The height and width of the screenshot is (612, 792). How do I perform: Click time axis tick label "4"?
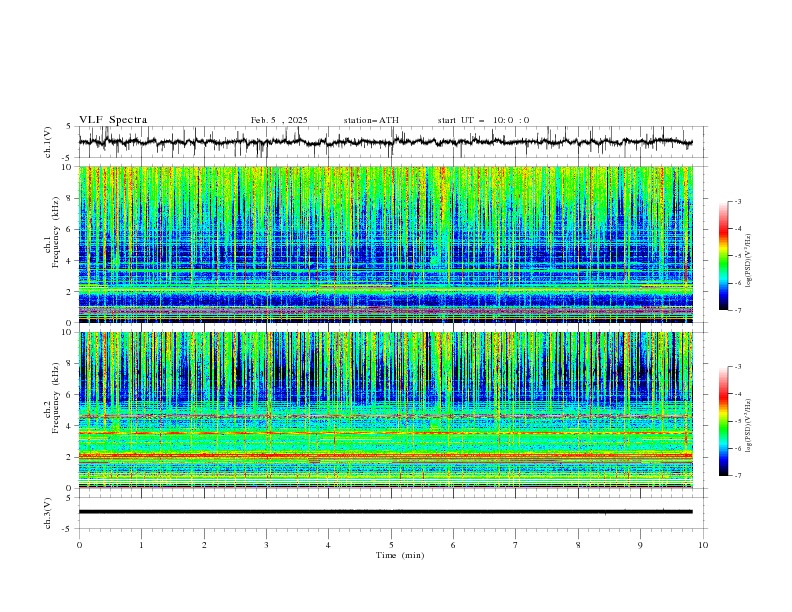click(x=329, y=545)
